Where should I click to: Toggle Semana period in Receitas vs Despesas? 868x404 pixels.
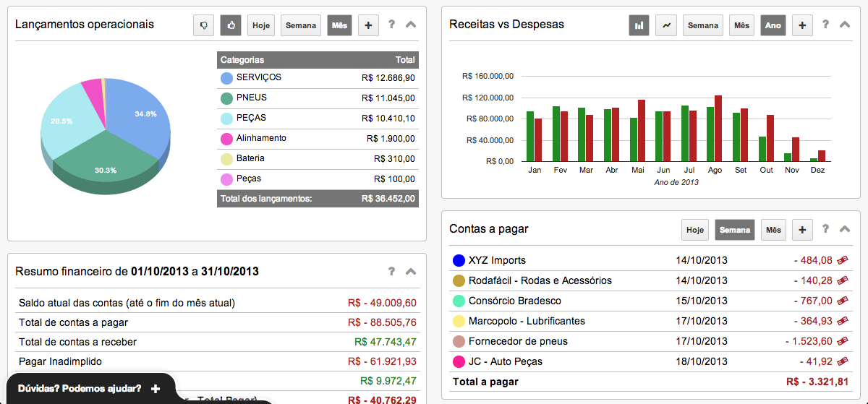[702, 25]
